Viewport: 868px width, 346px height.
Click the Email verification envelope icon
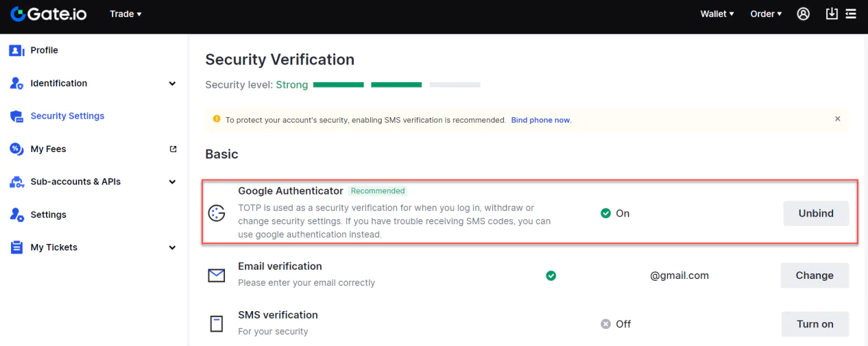[217, 275]
